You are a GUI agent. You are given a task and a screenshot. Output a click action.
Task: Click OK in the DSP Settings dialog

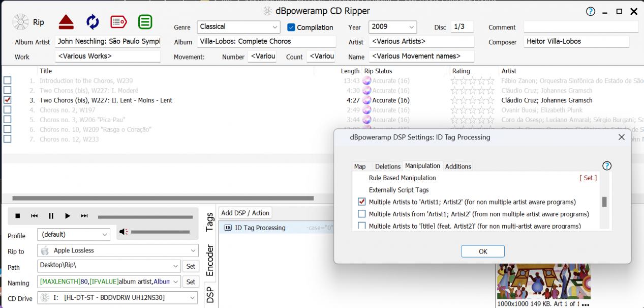point(483,251)
